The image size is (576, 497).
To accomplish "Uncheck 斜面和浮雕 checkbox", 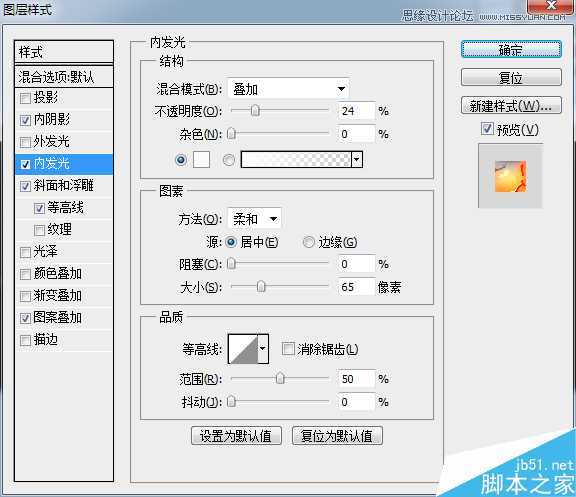I will [x=25, y=186].
